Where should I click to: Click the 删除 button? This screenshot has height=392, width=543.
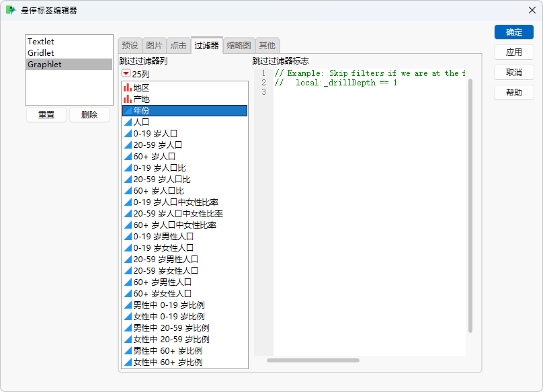pyautogui.click(x=89, y=115)
